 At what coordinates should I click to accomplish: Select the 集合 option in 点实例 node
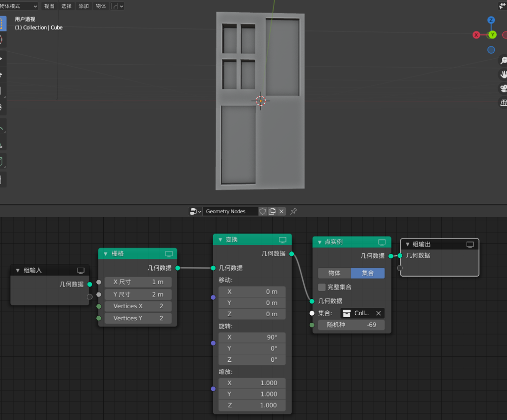[x=368, y=272]
